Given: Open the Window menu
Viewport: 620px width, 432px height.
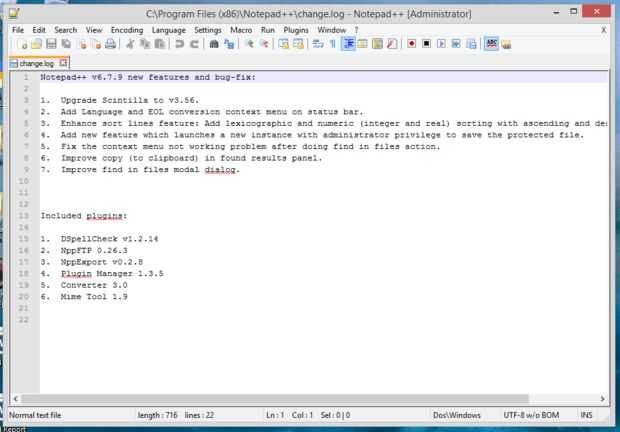Looking at the screenshot, I should tap(331, 30).
